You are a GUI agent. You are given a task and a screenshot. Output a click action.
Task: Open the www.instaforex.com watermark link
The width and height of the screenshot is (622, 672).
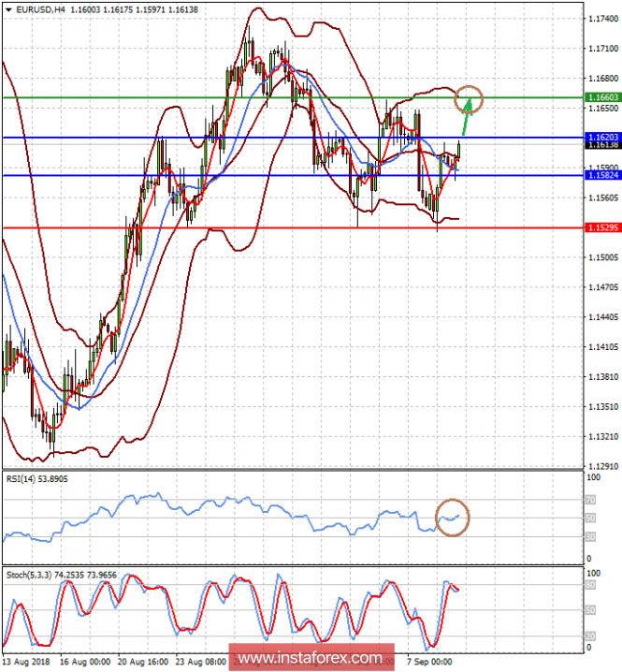tap(311, 657)
